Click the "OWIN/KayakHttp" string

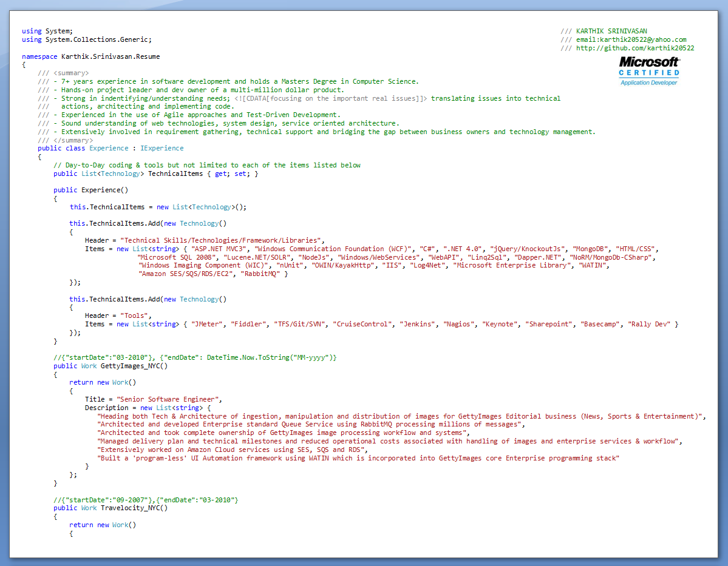(342, 265)
